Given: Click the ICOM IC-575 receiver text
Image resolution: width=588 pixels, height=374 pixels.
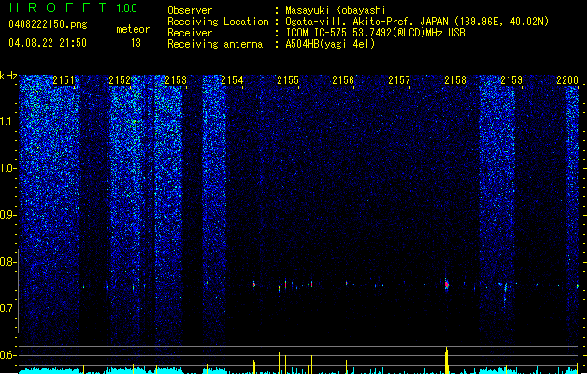Looking at the screenshot, I should tap(375, 33).
